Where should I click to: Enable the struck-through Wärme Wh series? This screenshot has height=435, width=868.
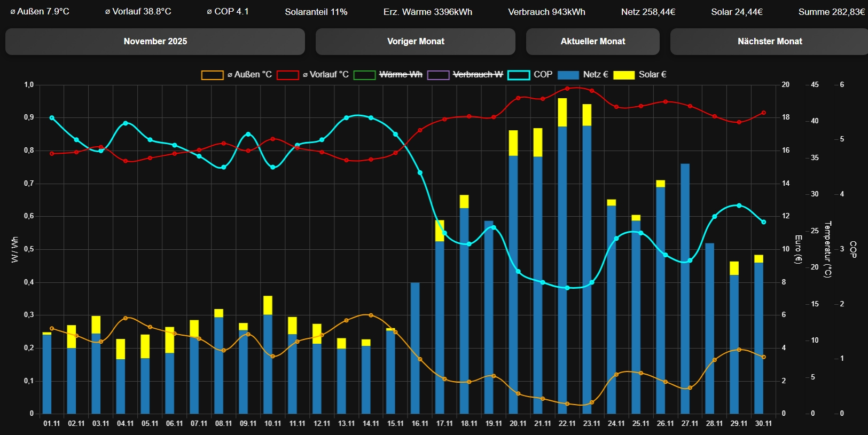(x=389, y=75)
